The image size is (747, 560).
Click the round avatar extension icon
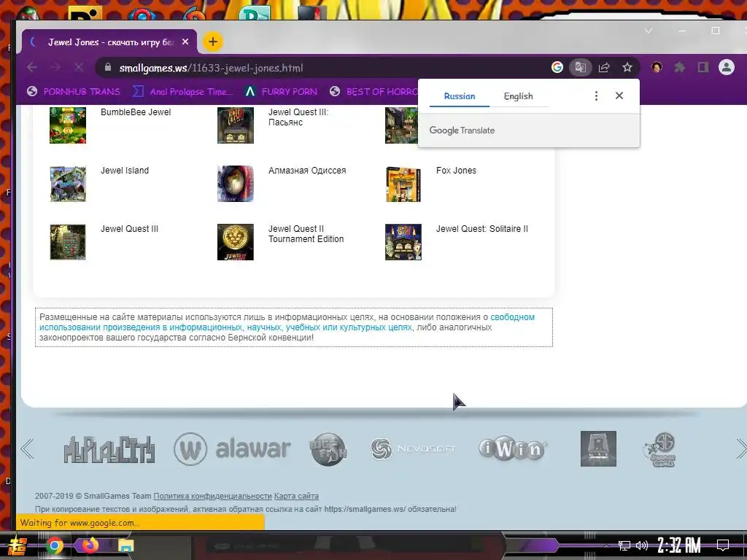(657, 68)
